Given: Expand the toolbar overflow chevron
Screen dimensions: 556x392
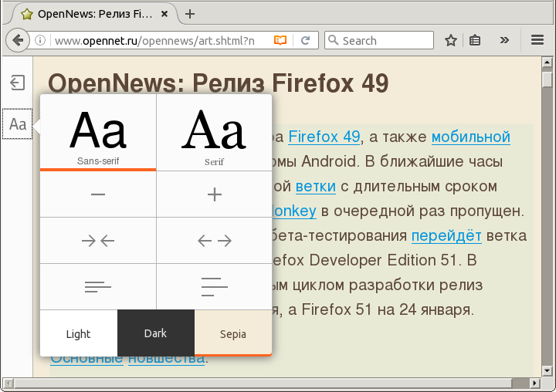Looking at the screenshot, I should point(504,40).
